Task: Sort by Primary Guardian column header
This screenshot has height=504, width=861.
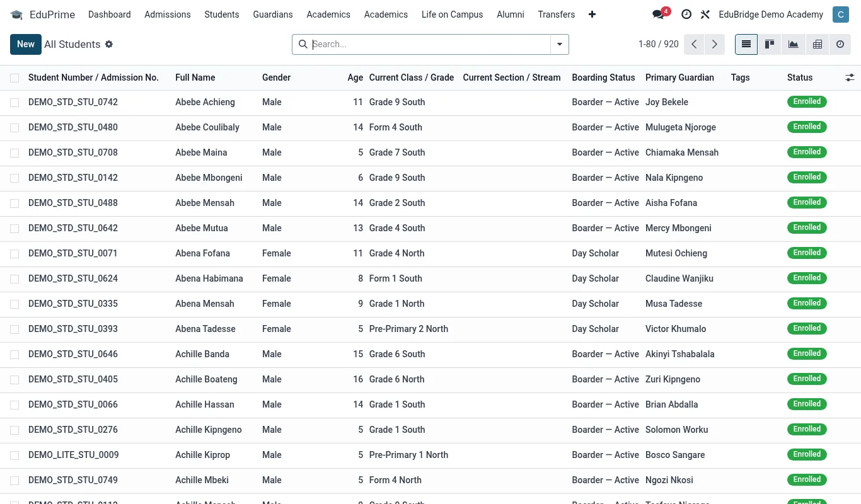Action: pyautogui.click(x=679, y=77)
